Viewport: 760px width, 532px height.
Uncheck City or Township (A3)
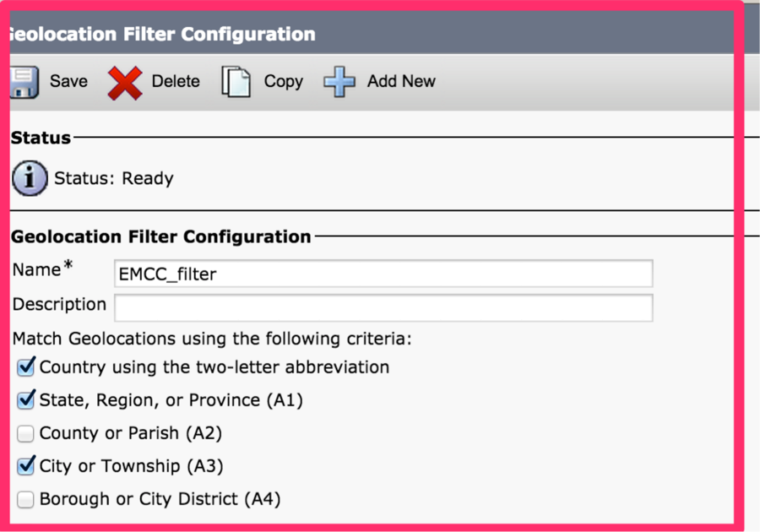[x=25, y=466]
